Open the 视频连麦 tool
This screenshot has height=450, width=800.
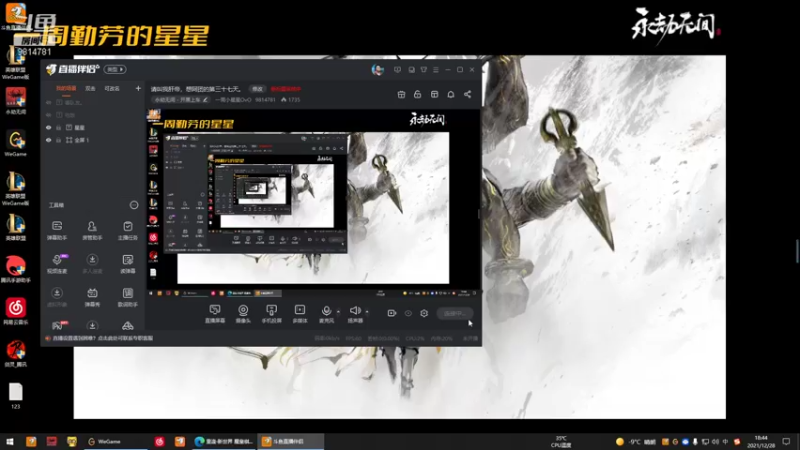point(57,264)
